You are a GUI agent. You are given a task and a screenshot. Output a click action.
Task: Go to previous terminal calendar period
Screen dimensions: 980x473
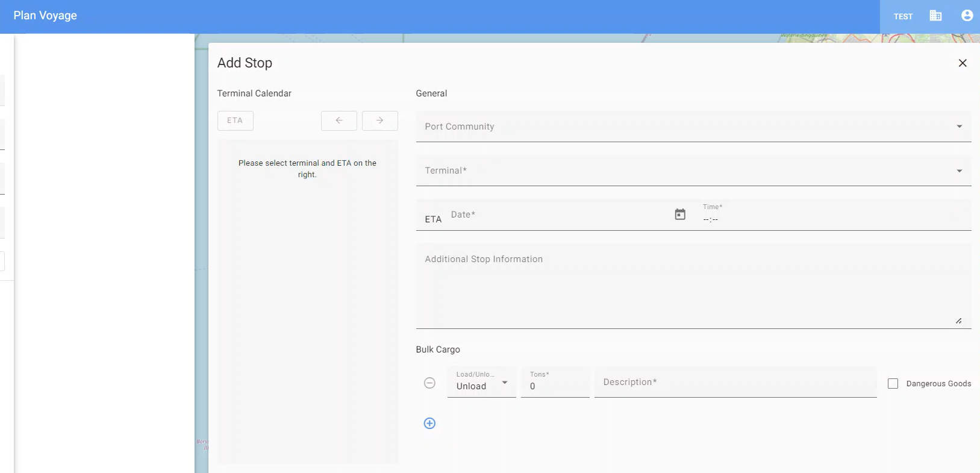coord(339,121)
